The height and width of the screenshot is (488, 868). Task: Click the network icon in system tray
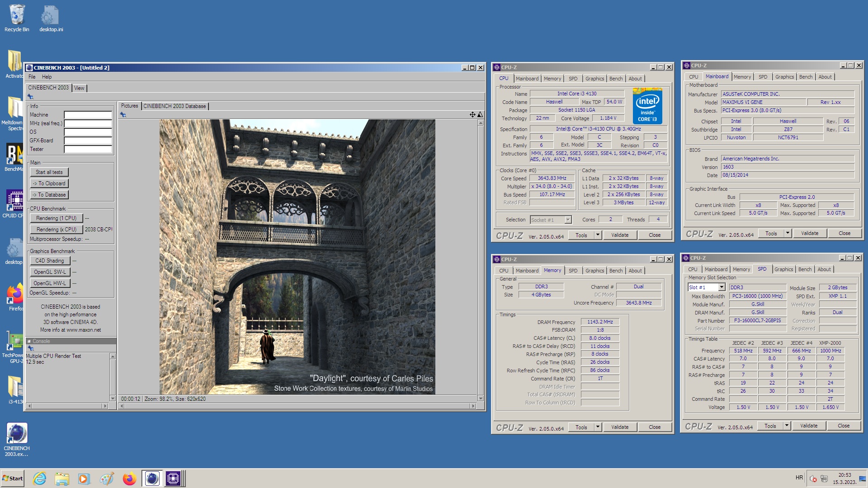click(824, 479)
